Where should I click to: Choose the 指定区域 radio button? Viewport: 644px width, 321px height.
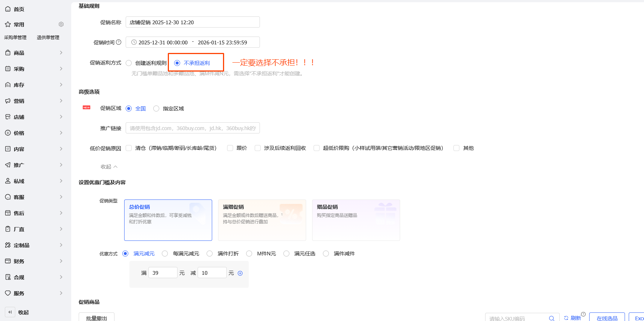pos(156,108)
